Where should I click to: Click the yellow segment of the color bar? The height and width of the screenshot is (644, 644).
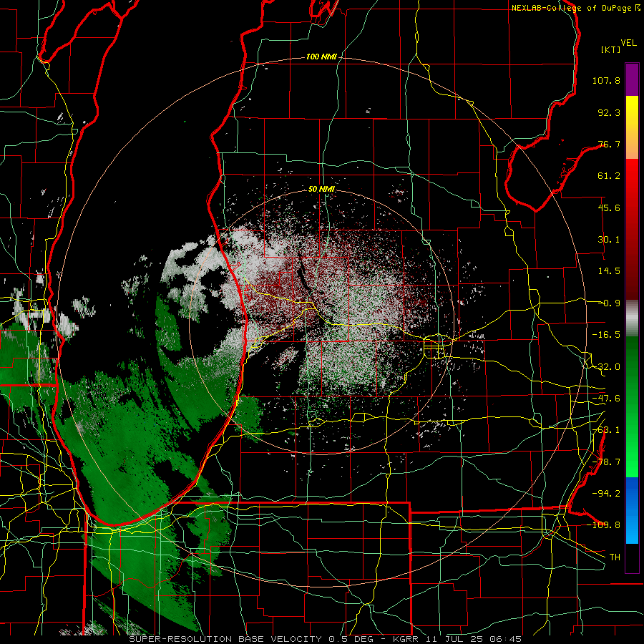pos(632,112)
